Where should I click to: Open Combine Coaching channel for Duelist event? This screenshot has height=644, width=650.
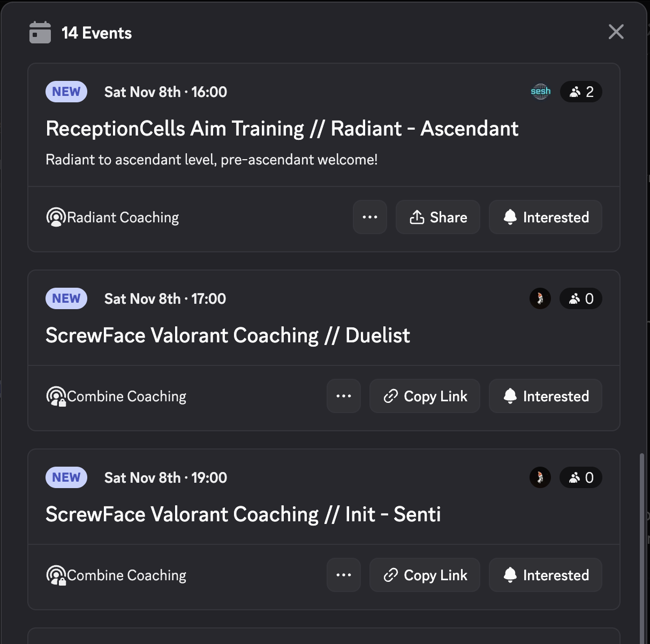click(116, 396)
